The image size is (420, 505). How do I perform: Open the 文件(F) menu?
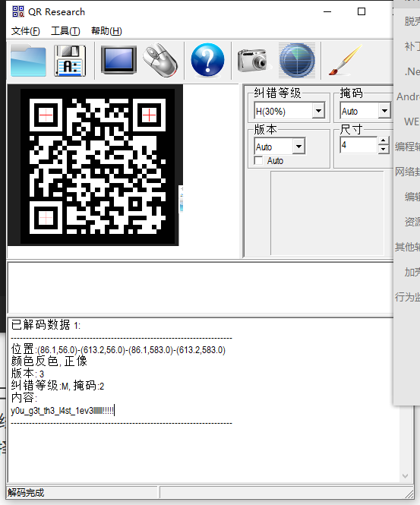click(x=26, y=31)
